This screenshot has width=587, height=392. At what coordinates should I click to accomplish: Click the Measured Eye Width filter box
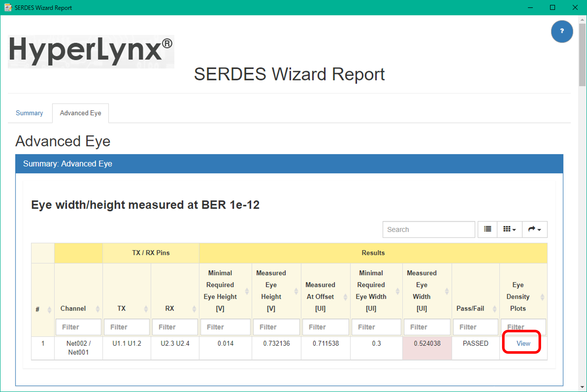click(x=427, y=327)
